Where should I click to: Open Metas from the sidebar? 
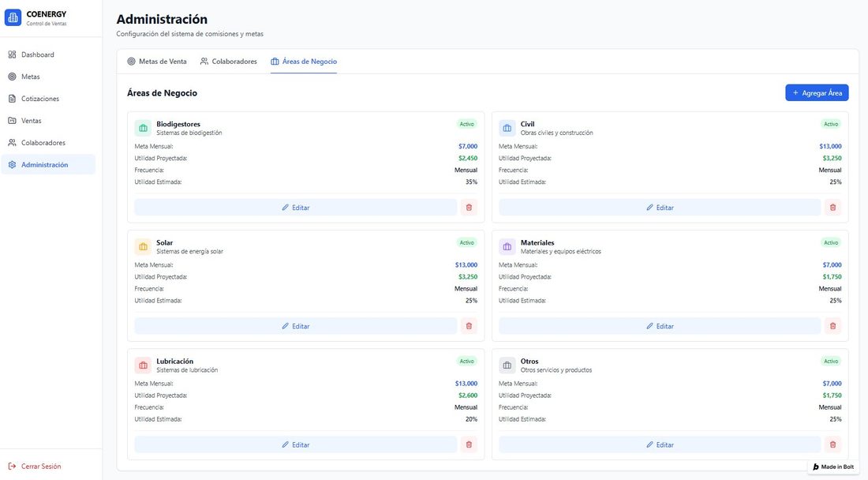(x=48, y=77)
